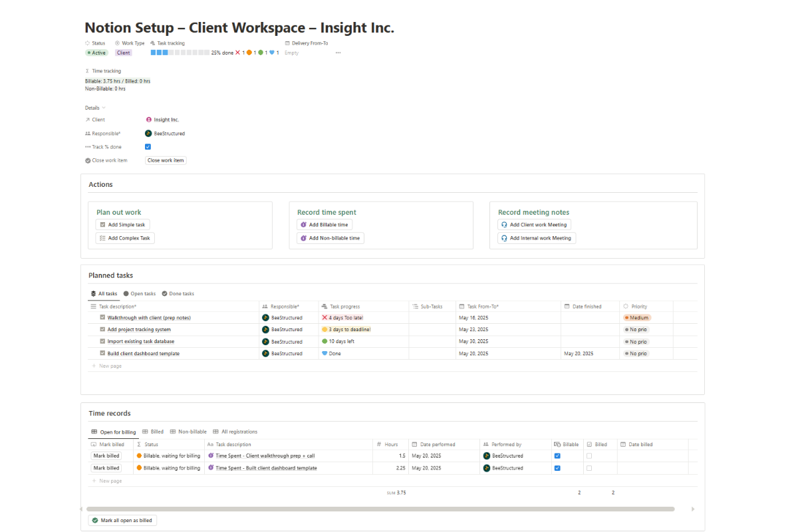
Task: Click the Mark all open as billed button
Action: [122, 521]
